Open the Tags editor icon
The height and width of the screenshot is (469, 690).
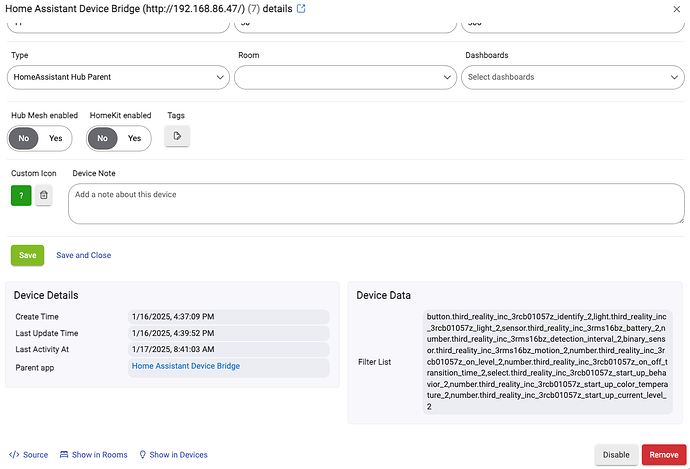click(x=177, y=136)
